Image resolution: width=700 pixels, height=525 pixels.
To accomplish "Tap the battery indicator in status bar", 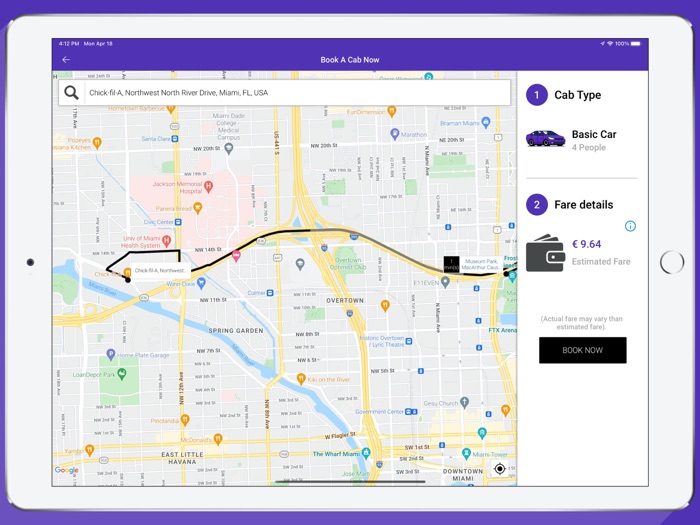I will (x=636, y=44).
